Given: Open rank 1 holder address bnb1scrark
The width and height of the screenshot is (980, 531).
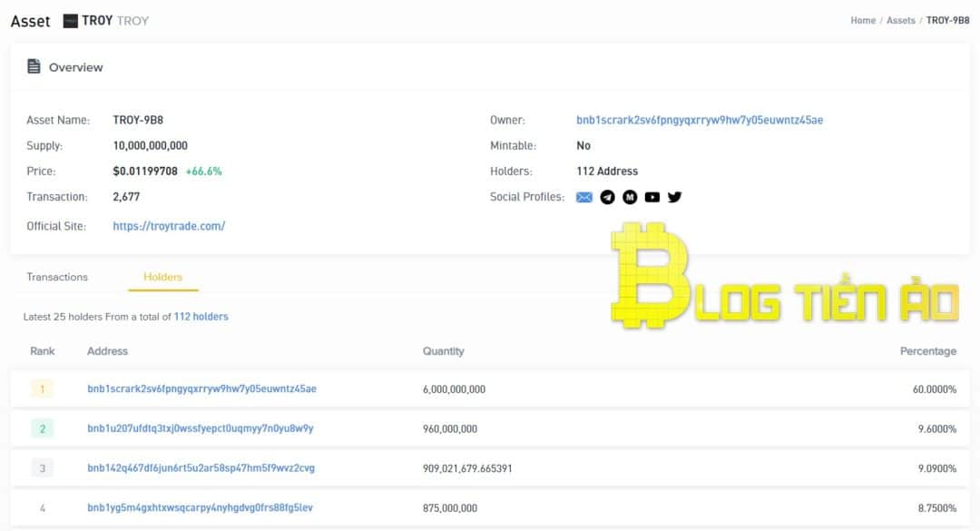Looking at the screenshot, I should click(x=201, y=388).
